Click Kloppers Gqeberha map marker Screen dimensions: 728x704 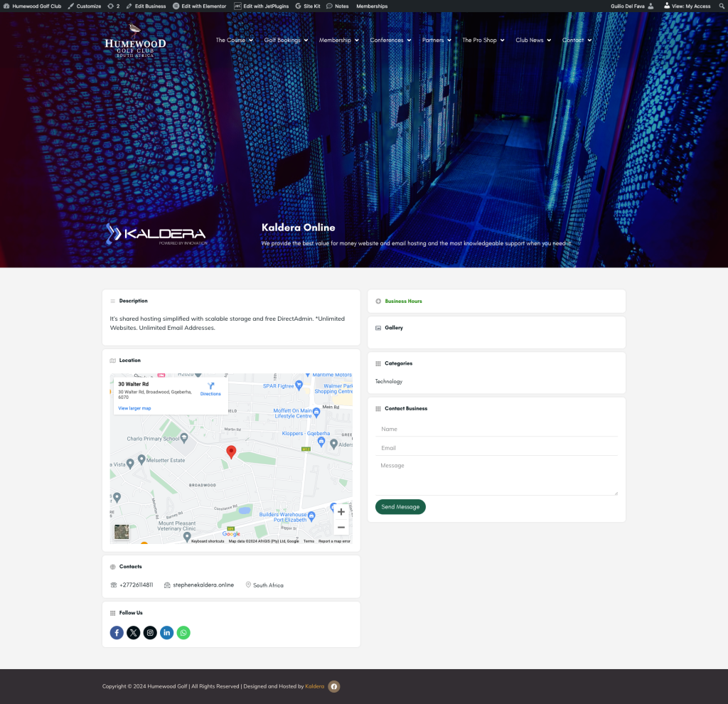pyautogui.click(x=321, y=442)
